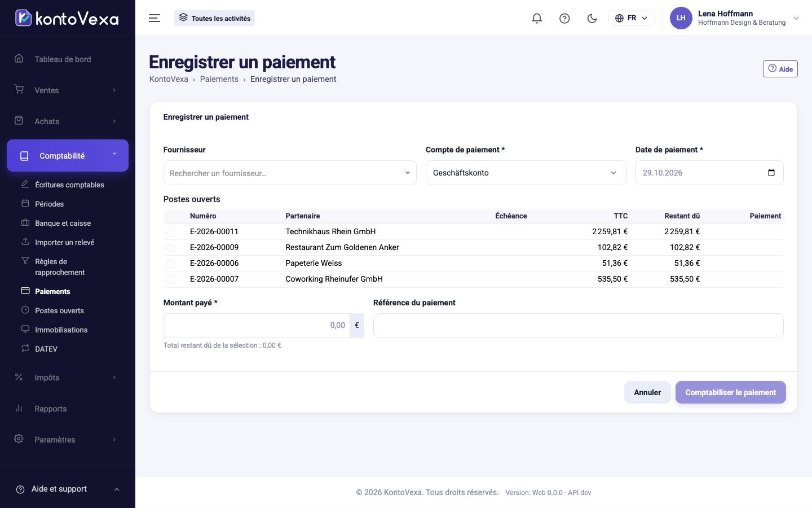Open the notifications bell
The height and width of the screenshot is (508, 812).
tap(537, 18)
